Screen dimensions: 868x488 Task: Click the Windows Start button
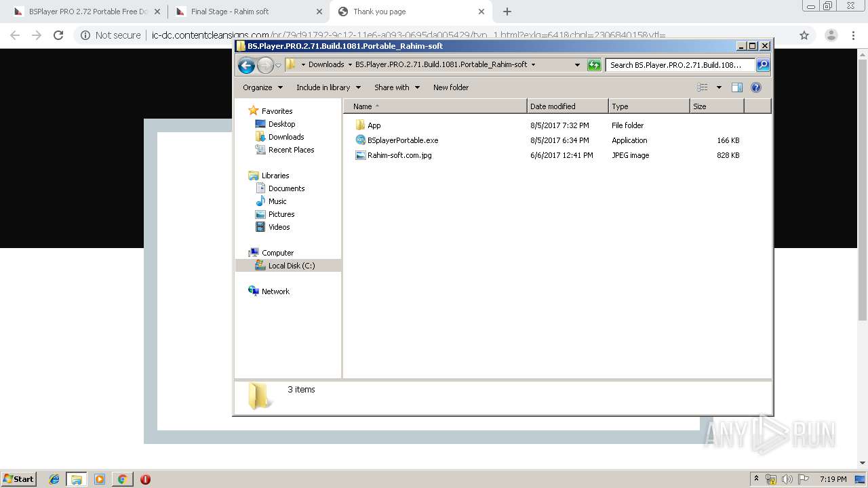pyautogui.click(x=18, y=479)
